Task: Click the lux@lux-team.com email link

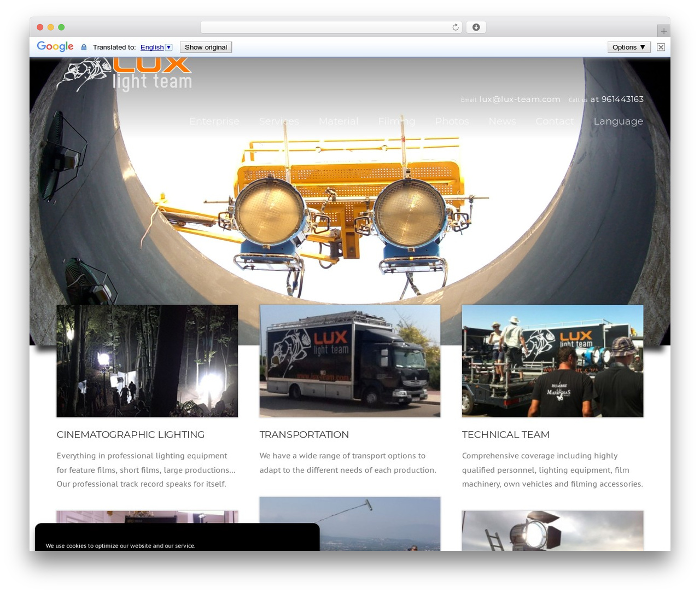Action: coord(520,99)
